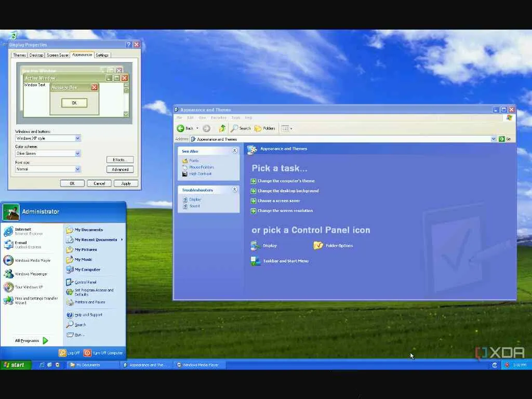
Task: Click Cancel in Display Properties
Action: pyautogui.click(x=99, y=183)
